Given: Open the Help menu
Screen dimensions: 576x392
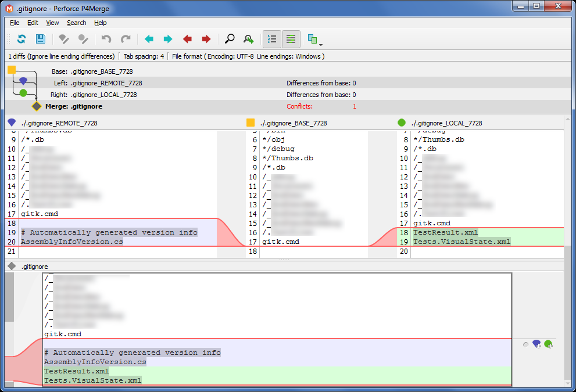Looking at the screenshot, I should (x=101, y=23).
